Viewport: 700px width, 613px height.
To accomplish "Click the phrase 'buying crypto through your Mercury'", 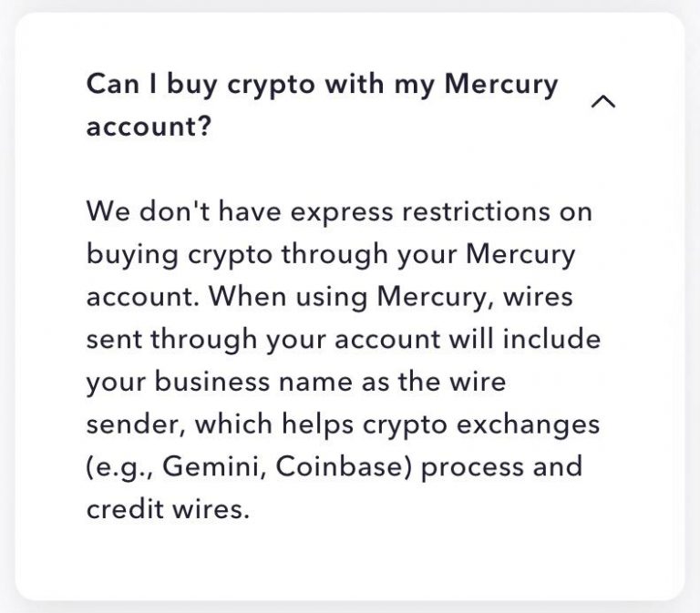I will pos(331,255).
